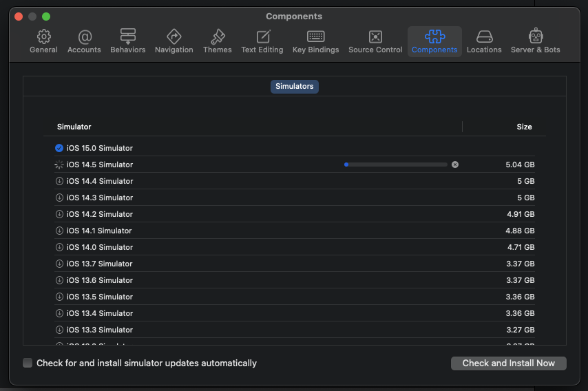This screenshot has height=391, width=588.
Task: Download the iOS 14.1 Simulator
Action: coord(59,231)
